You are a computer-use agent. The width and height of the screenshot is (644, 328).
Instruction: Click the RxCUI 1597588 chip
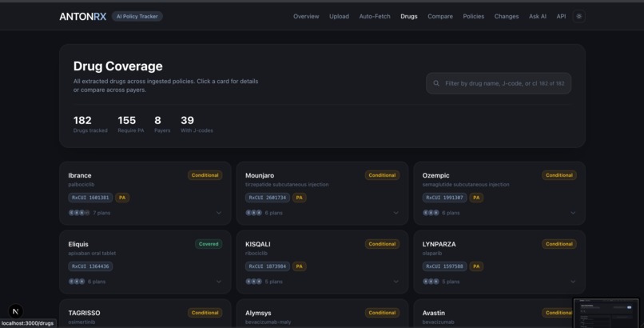click(x=444, y=266)
